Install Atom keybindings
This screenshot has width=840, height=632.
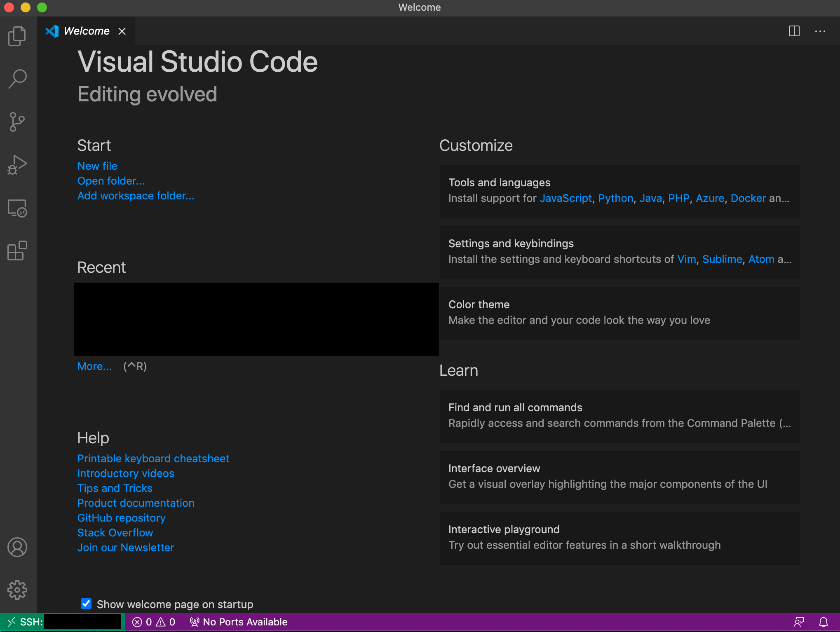point(761,259)
